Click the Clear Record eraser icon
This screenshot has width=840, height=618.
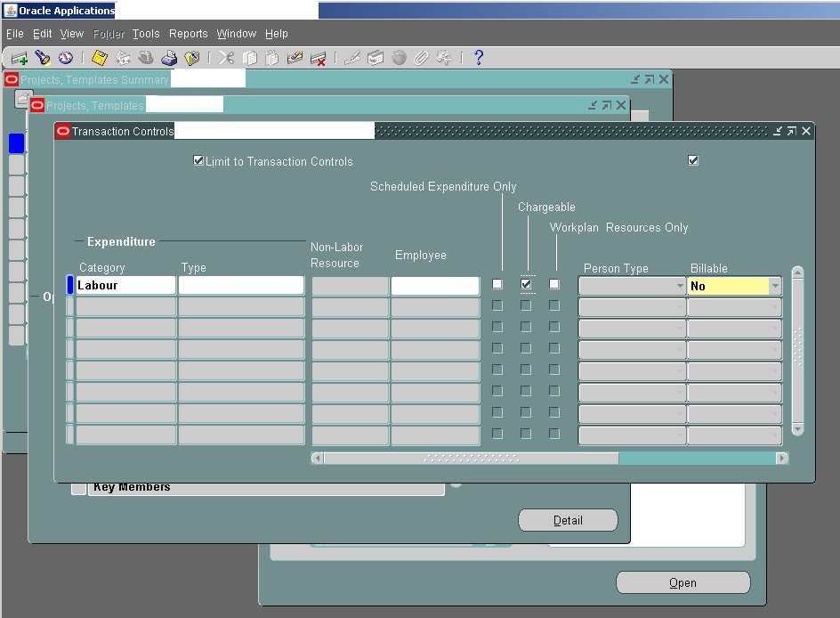[295, 58]
